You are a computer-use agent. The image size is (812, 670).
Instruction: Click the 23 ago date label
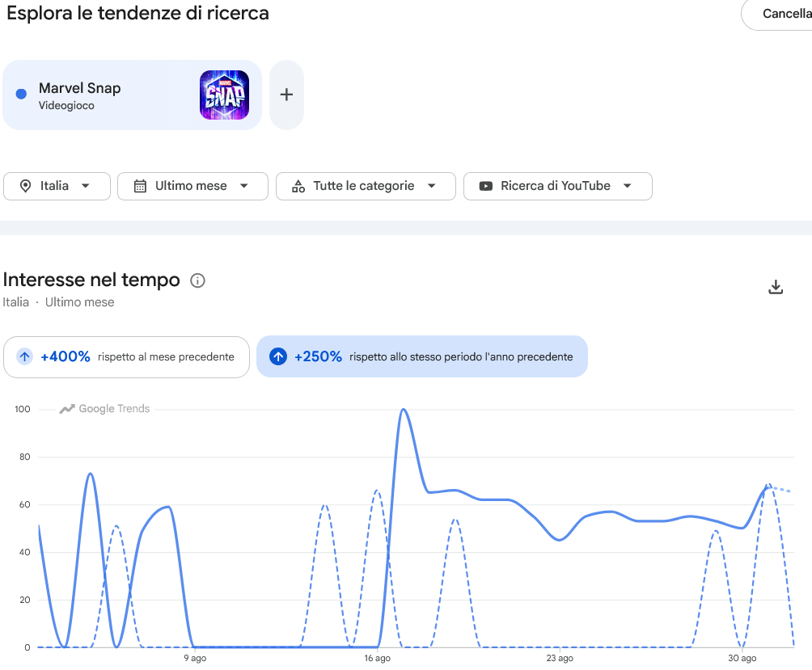pyautogui.click(x=560, y=658)
